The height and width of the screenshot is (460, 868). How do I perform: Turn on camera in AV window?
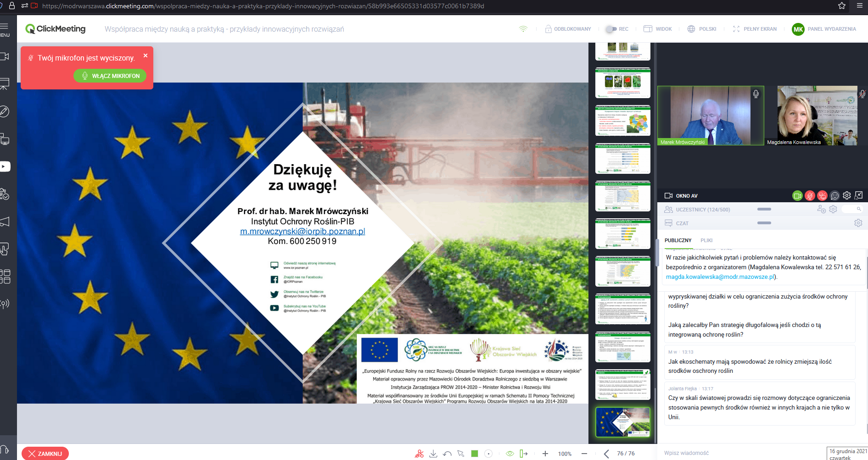[x=797, y=196]
